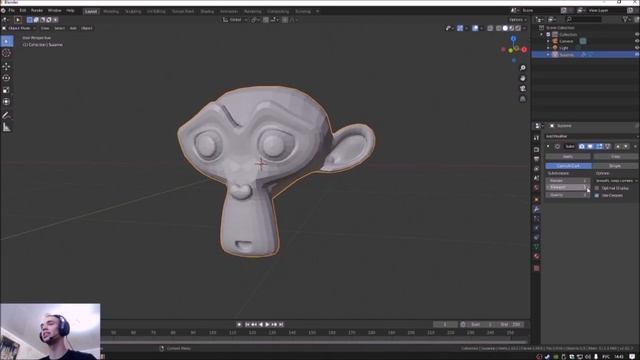The height and width of the screenshot is (360, 640).
Task: Open Global transform orientation dropdown
Action: click(x=235, y=20)
